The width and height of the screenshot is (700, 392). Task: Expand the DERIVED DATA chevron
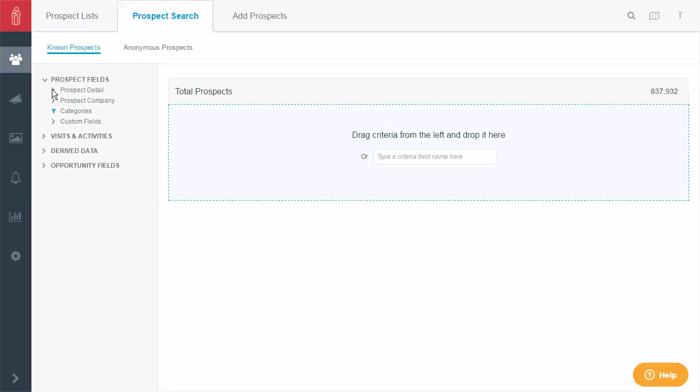(44, 151)
